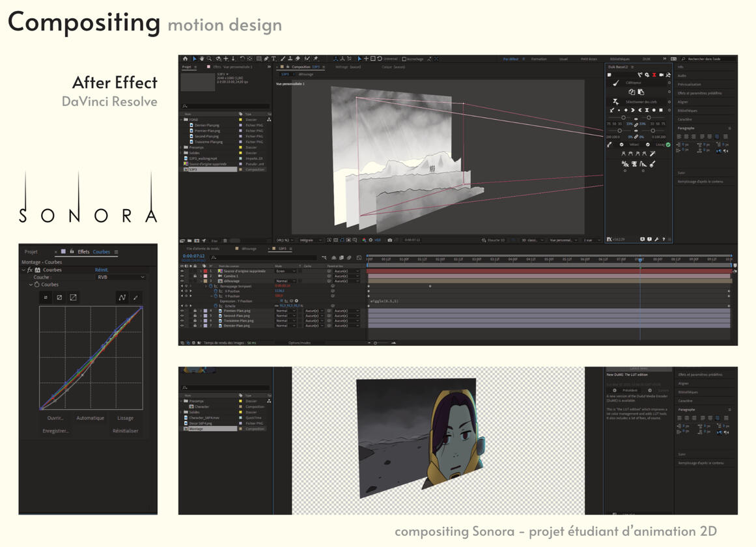Screen dimensions: 756x547
Task: Open the Effets tab in the left panel
Action: (x=83, y=251)
